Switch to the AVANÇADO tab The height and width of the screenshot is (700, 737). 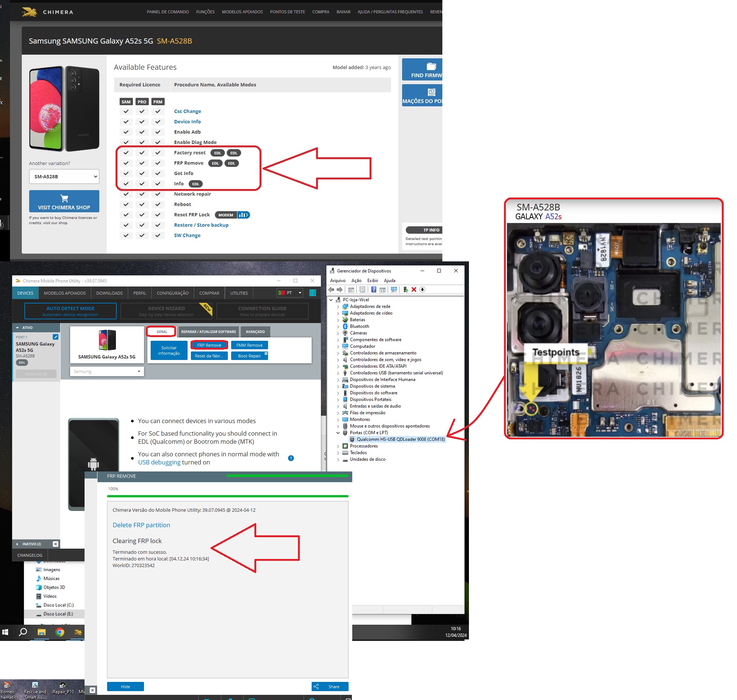[255, 332]
